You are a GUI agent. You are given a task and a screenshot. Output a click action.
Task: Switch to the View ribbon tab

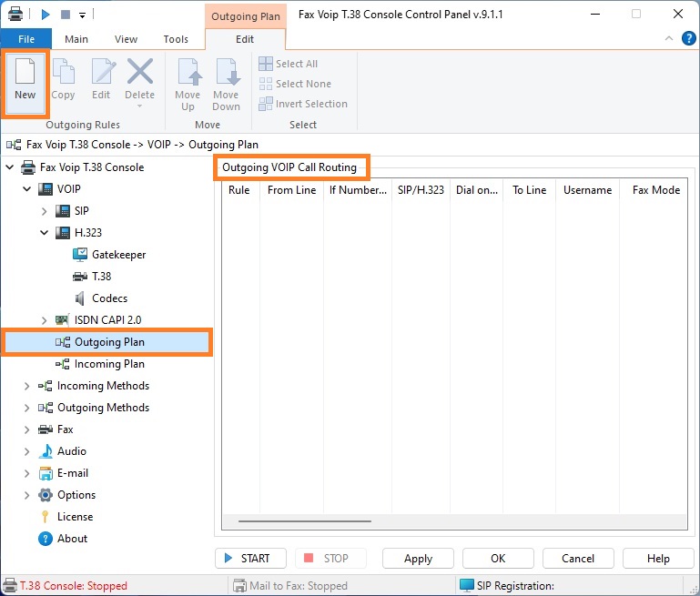(126, 39)
